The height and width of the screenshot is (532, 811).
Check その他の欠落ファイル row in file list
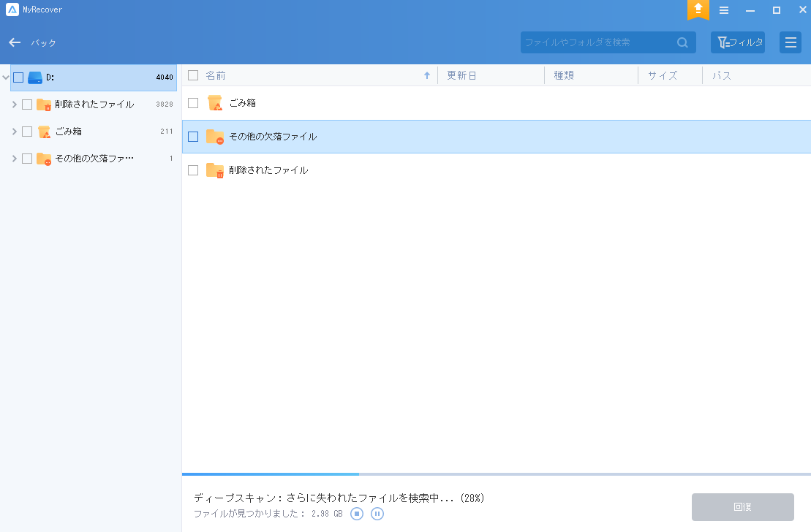click(193, 137)
